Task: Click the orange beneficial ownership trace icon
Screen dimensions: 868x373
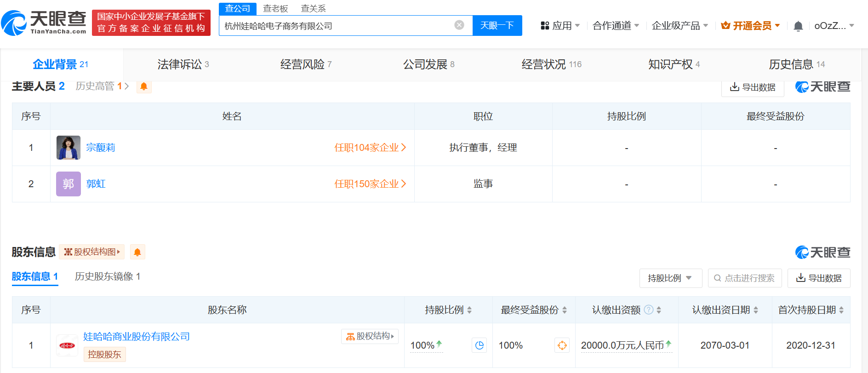Action: pos(561,345)
